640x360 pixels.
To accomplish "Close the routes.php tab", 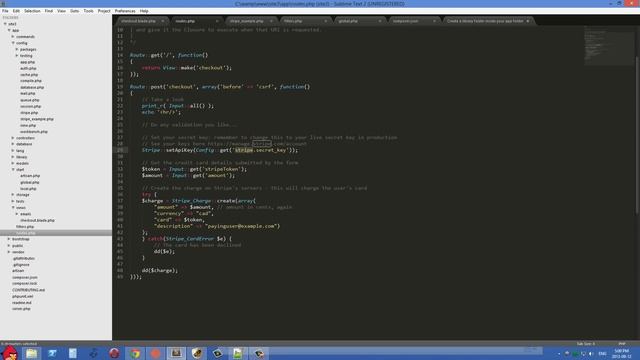I will 217,21.
